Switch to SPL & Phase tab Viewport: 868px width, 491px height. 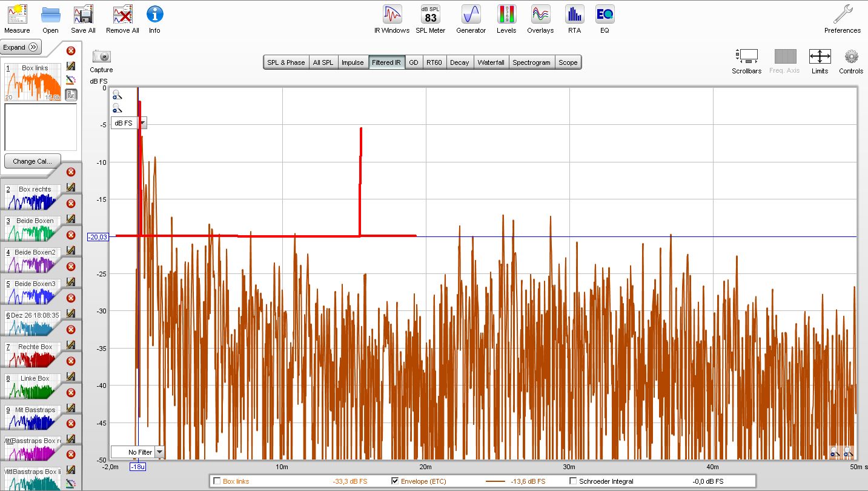[286, 62]
